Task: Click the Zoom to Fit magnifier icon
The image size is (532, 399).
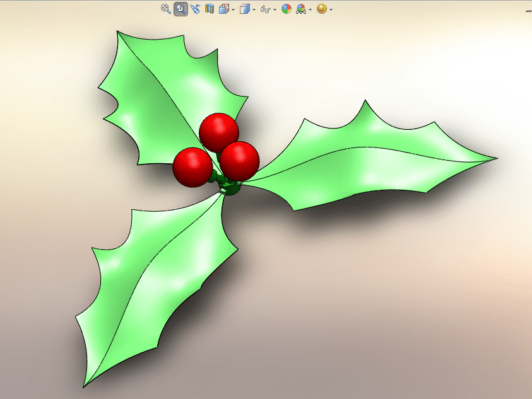Action: (x=165, y=9)
